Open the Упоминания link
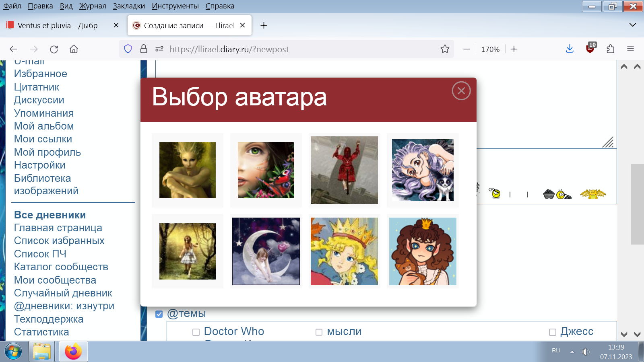Screen dimensions: 644x362 pos(44,113)
